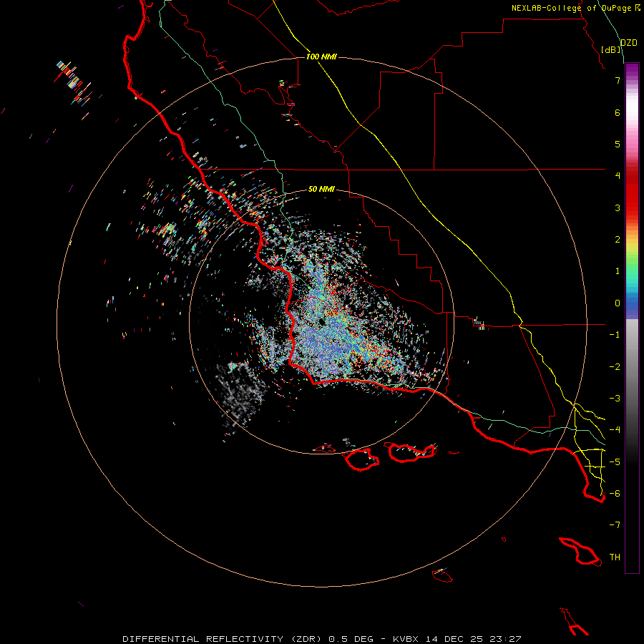Click the TH threshold label on scale
The height and width of the screenshot is (644, 644).
pyautogui.click(x=615, y=557)
